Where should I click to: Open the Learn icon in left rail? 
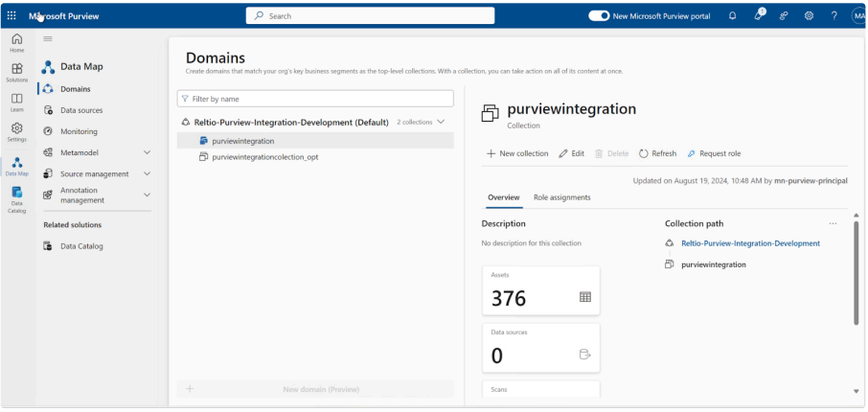pos(17,103)
